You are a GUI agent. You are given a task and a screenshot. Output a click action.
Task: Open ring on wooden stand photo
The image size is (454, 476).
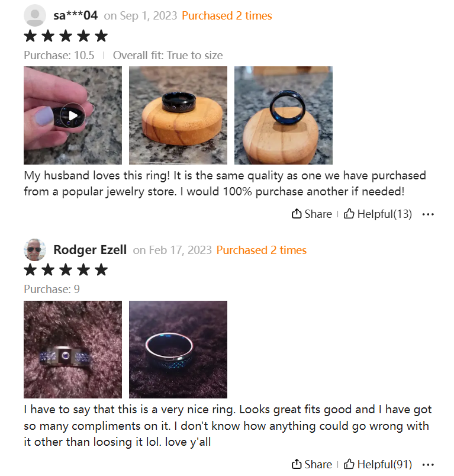click(178, 115)
